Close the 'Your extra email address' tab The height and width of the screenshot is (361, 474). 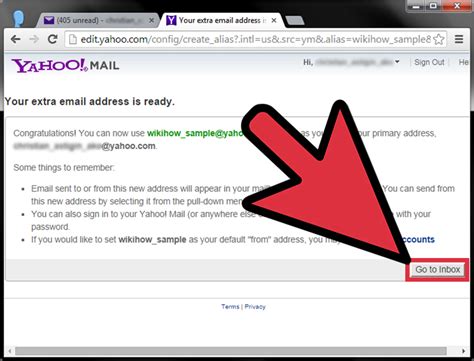tap(274, 21)
